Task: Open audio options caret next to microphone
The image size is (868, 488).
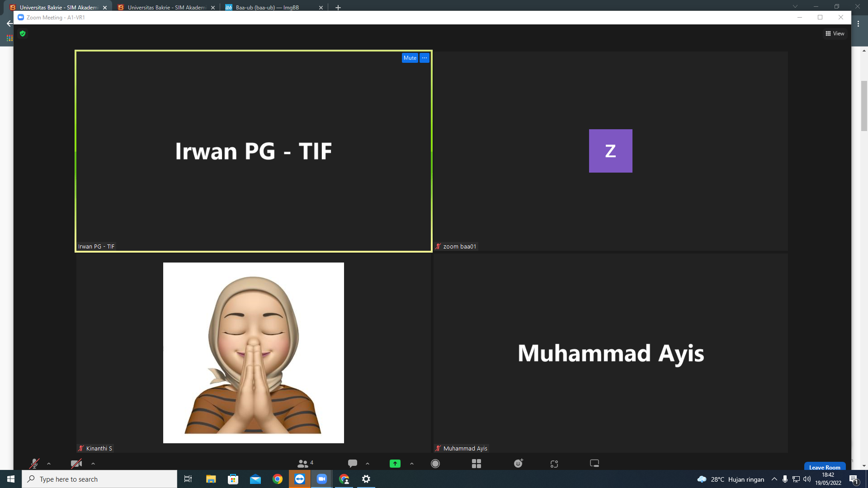Action: [49, 464]
